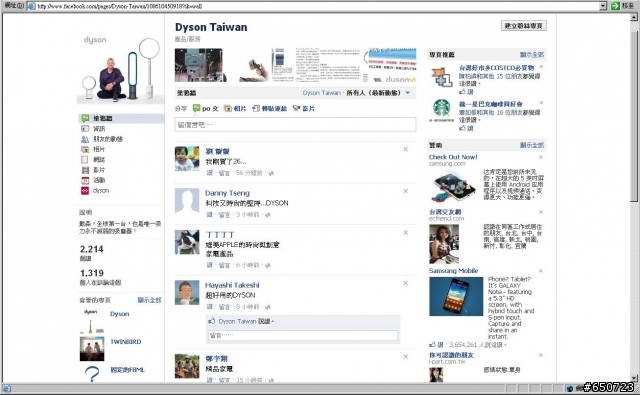640x395 pixels.
Task: Open the photos icon in left sidebar
Action: pos(85,149)
